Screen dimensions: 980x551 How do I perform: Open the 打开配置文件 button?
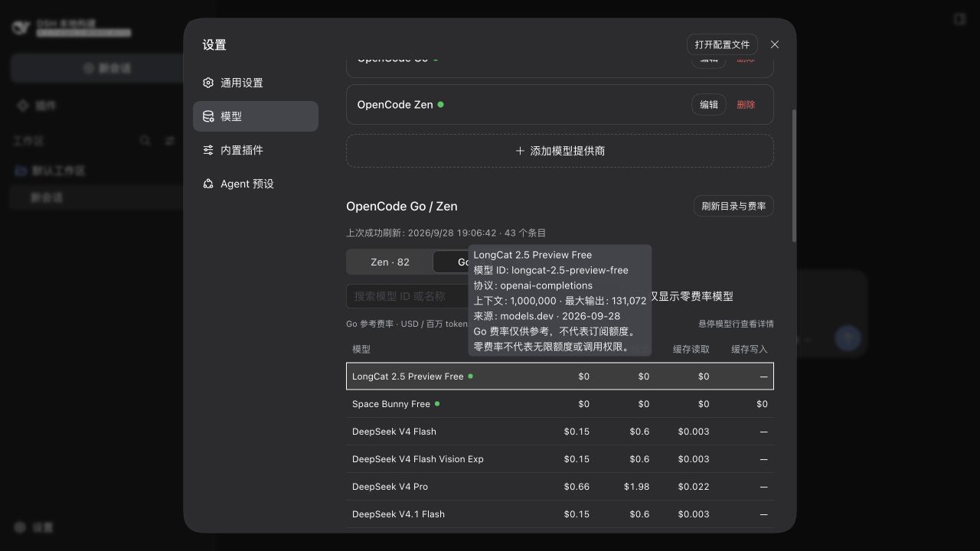(723, 44)
